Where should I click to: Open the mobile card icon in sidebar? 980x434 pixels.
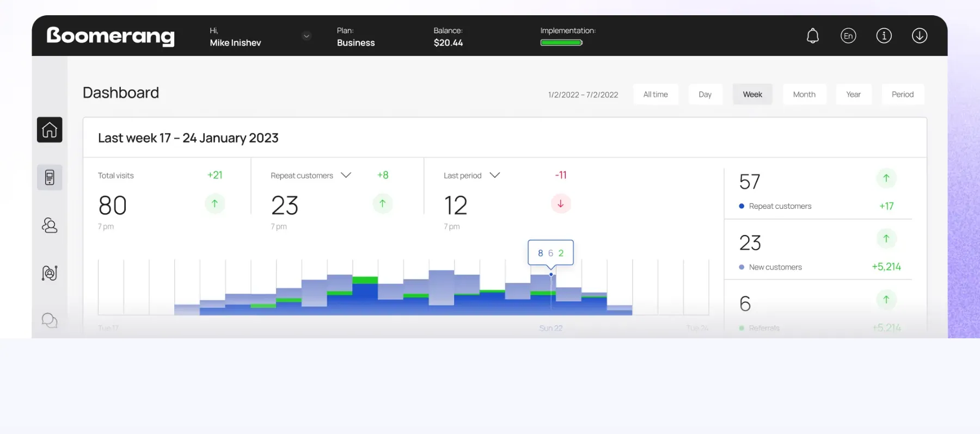click(x=50, y=177)
